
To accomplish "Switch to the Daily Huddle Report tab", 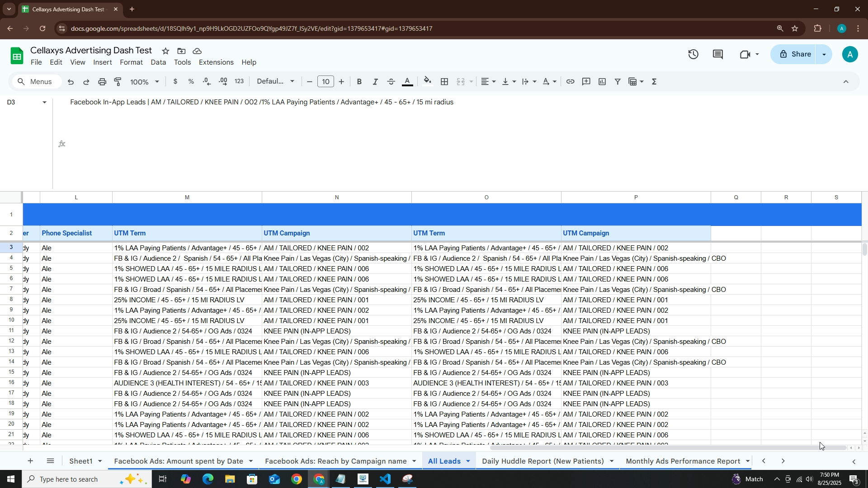I will click(542, 461).
